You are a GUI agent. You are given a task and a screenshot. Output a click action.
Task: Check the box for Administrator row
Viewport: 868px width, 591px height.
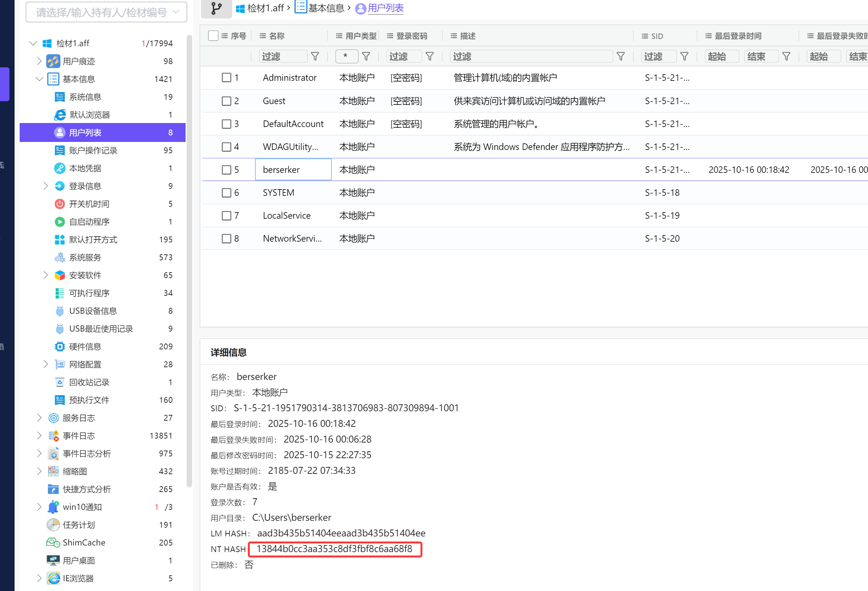(x=226, y=78)
